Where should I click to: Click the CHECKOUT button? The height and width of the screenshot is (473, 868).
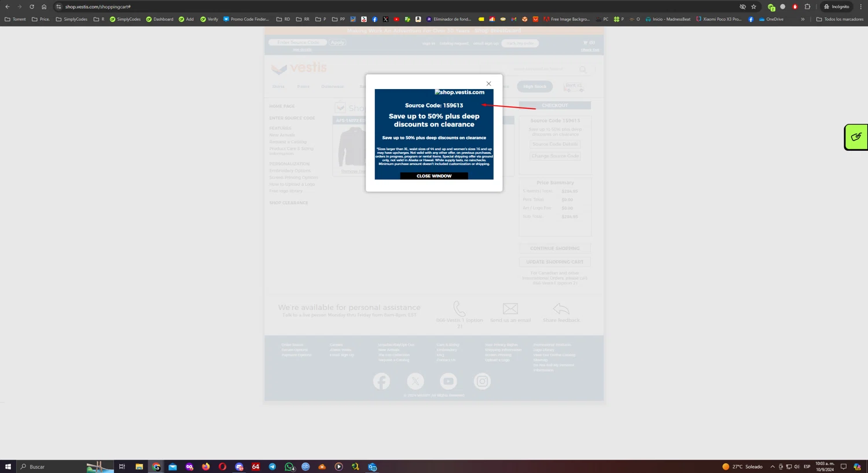[x=555, y=105]
